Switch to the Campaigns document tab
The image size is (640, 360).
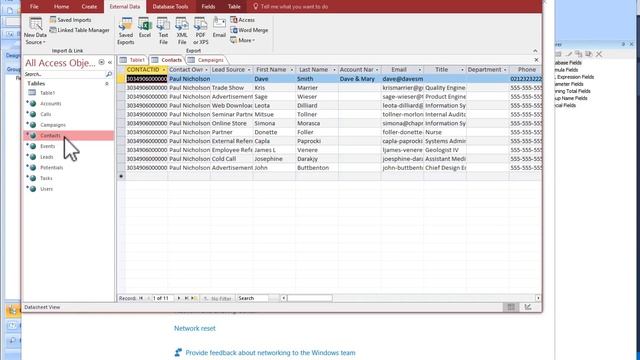click(206, 60)
